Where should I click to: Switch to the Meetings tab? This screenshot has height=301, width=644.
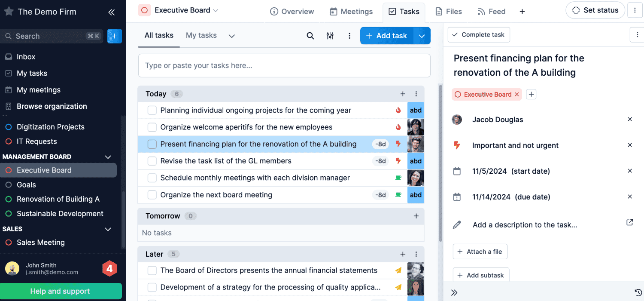351,12
